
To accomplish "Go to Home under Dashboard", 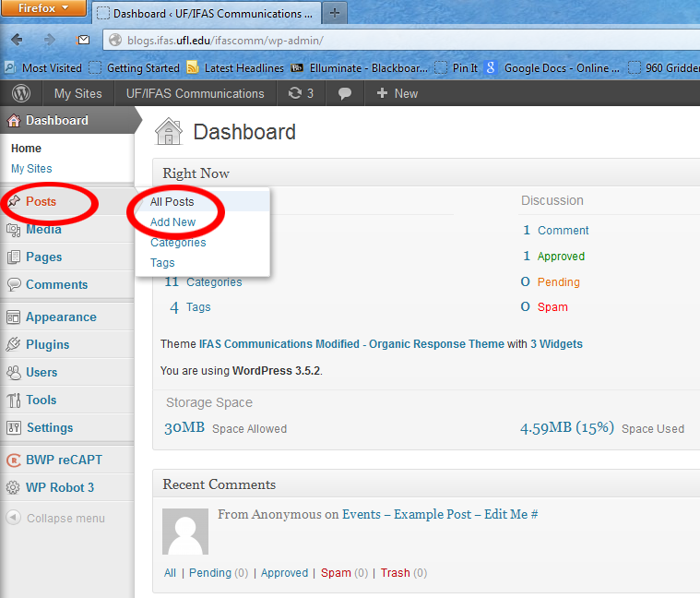I will pyautogui.click(x=26, y=149).
